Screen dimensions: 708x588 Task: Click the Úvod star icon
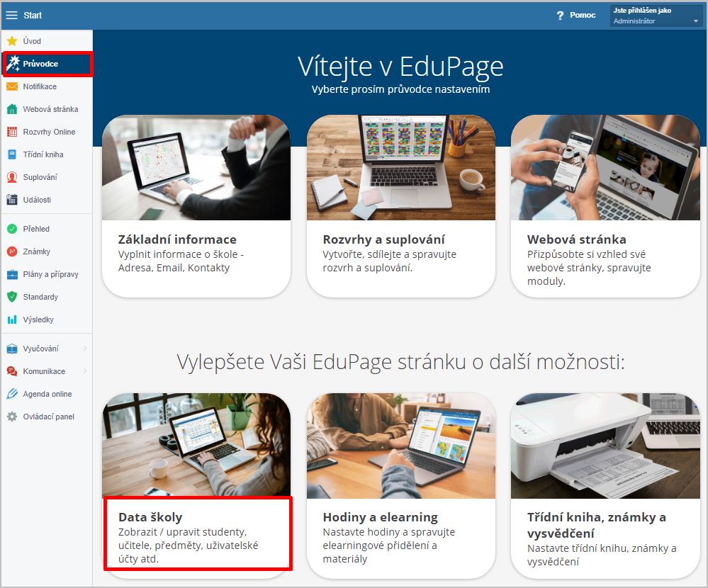[12, 41]
